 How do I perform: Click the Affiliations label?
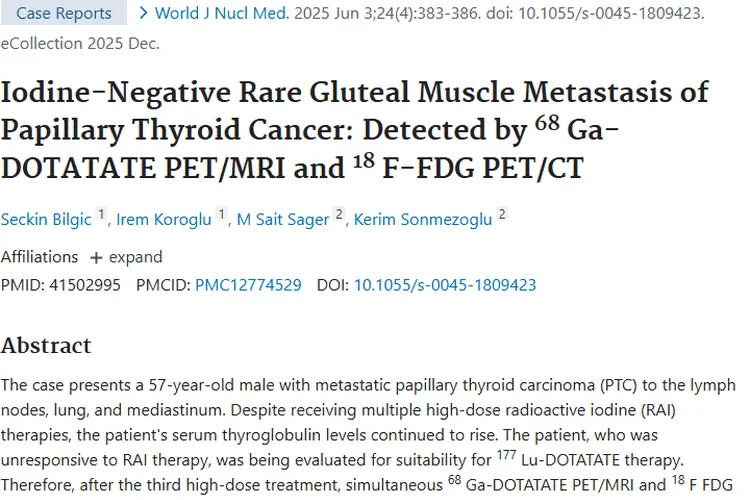coord(39,257)
